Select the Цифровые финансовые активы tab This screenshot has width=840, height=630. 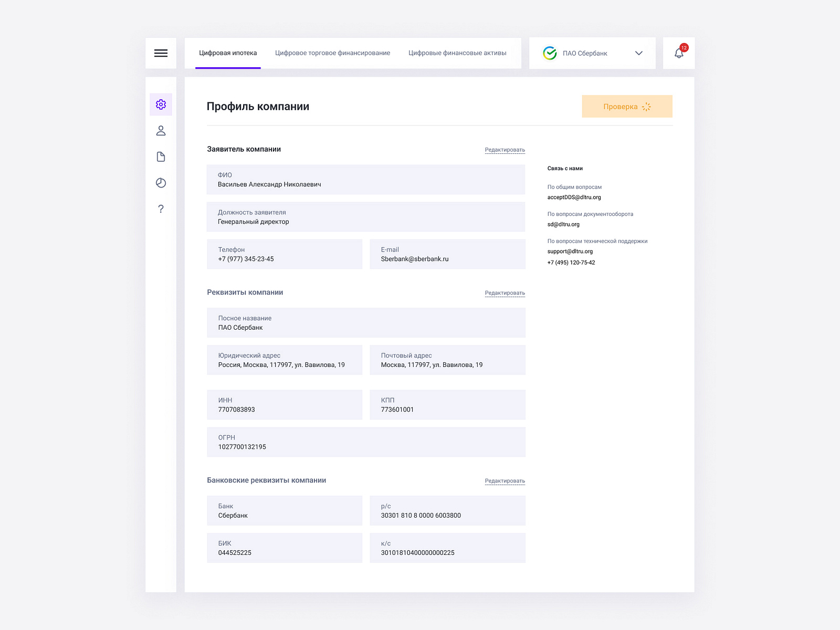(x=457, y=52)
